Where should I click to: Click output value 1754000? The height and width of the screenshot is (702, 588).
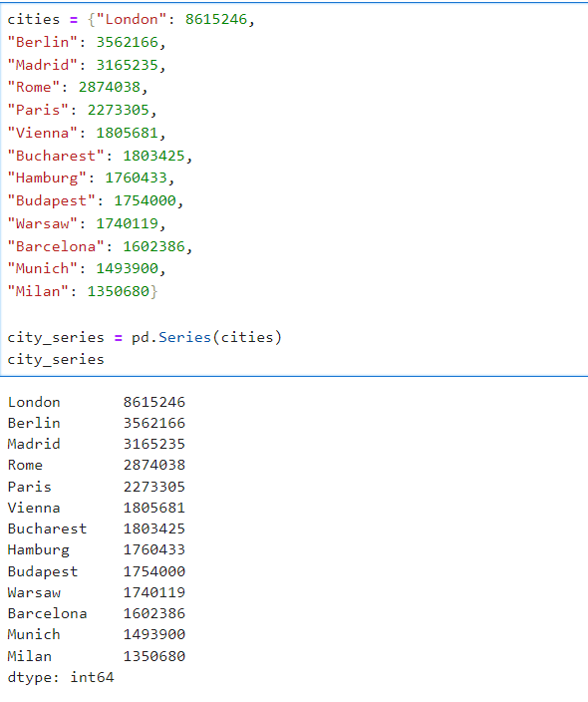click(x=154, y=571)
